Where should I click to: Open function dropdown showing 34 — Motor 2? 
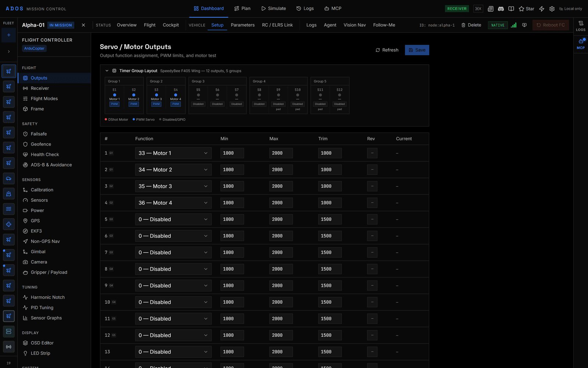[x=173, y=170]
